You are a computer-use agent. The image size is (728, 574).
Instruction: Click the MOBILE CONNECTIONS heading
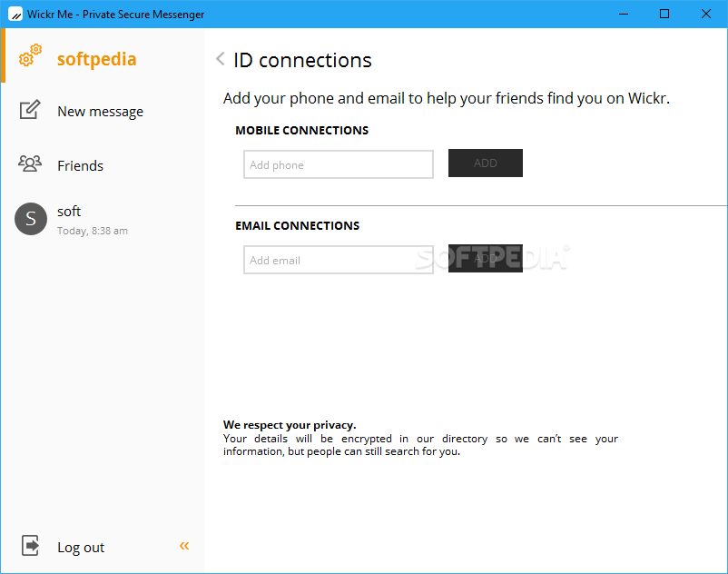[x=301, y=131]
